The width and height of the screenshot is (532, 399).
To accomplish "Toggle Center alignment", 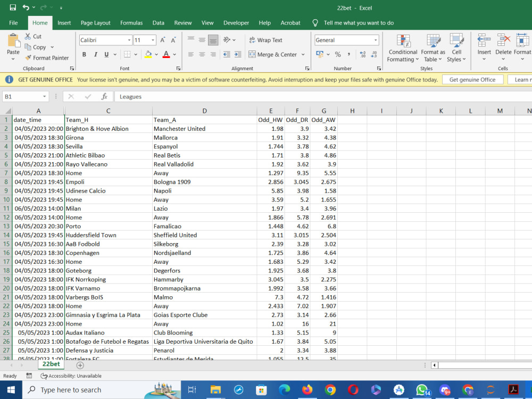I will (x=202, y=54).
